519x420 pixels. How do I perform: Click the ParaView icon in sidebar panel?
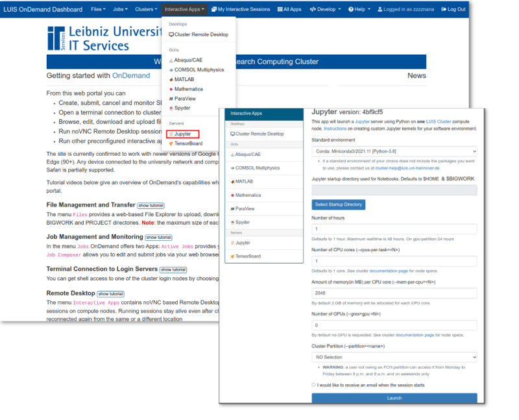pos(233,208)
